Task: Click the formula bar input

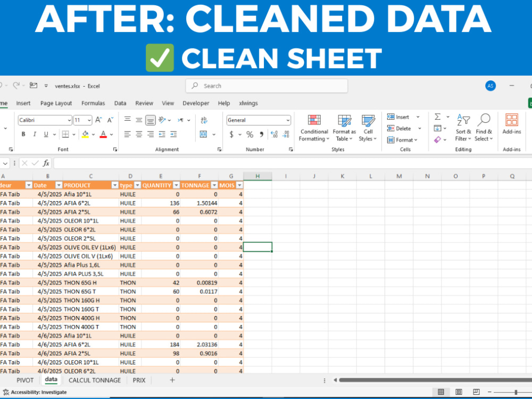Action: pos(293,163)
